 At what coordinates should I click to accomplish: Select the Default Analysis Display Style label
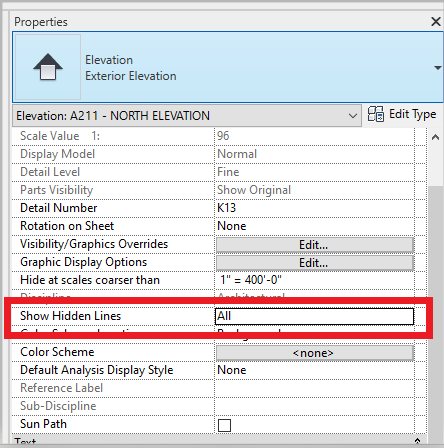[x=97, y=370]
